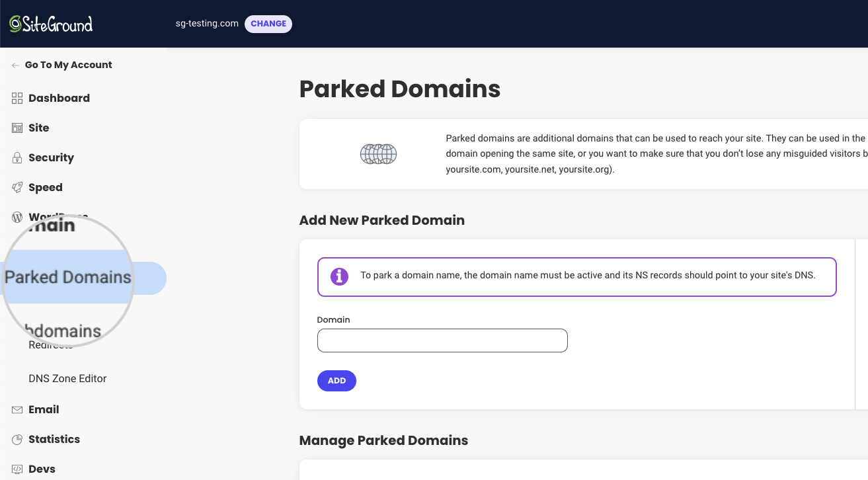
Task: Open the Statistics menu section
Action: tap(54, 439)
